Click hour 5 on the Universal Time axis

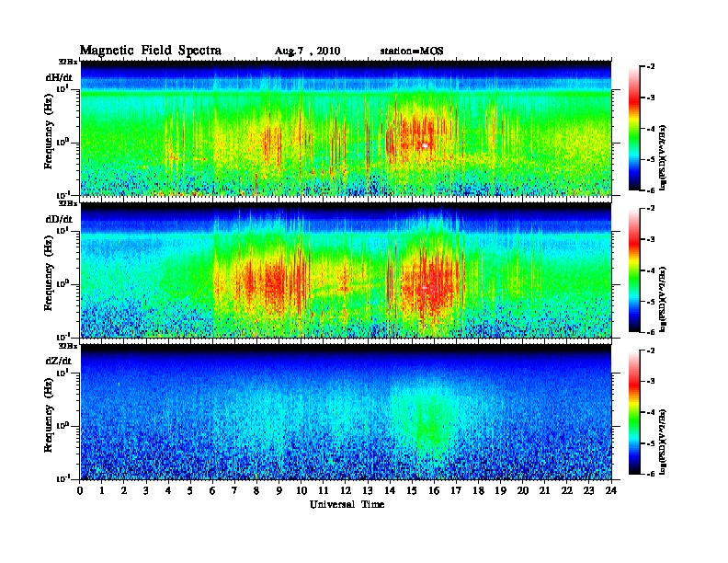pyautogui.click(x=191, y=491)
